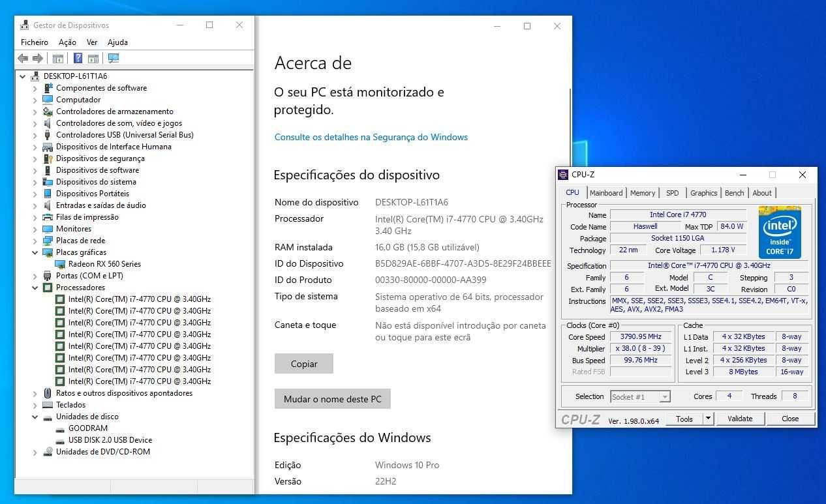This screenshot has height=504, width=826.
Task: Click the Intel inside Core i7 logo
Action: tap(780, 232)
